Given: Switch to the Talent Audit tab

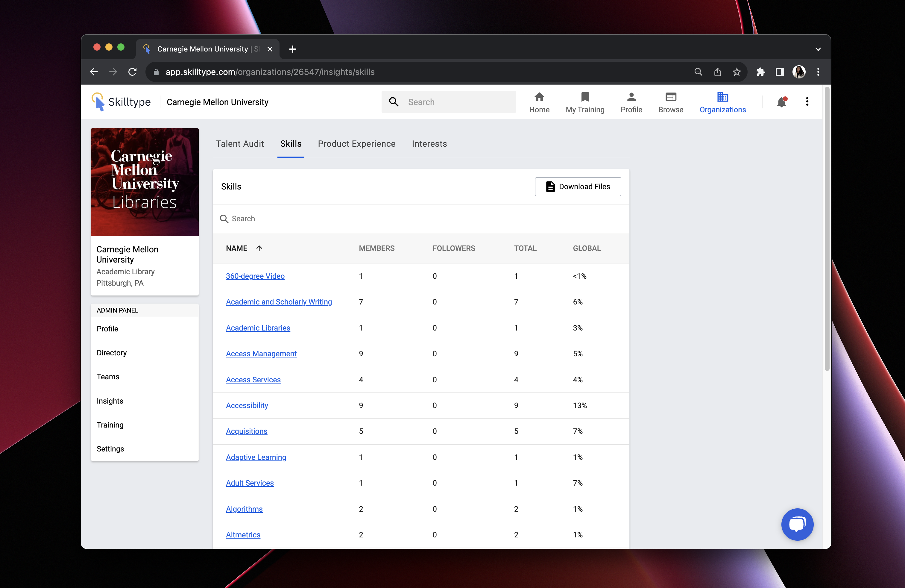Looking at the screenshot, I should tap(239, 144).
